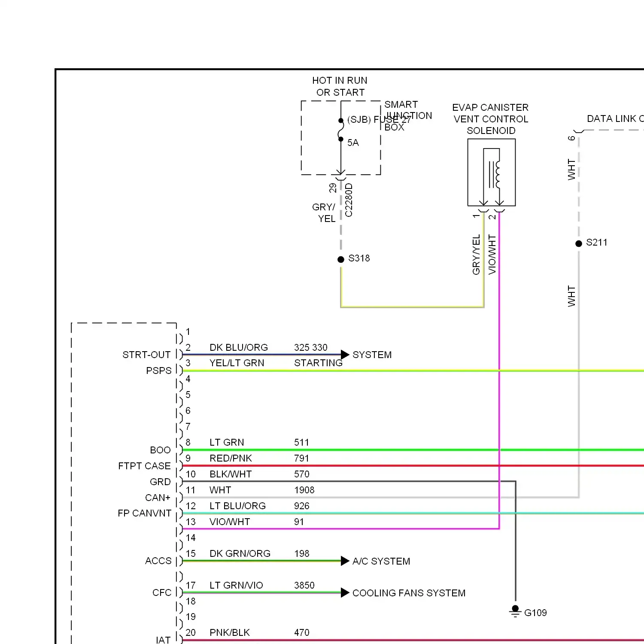Click the 'STARTING' text
This screenshot has width=644, height=644.
(318, 363)
